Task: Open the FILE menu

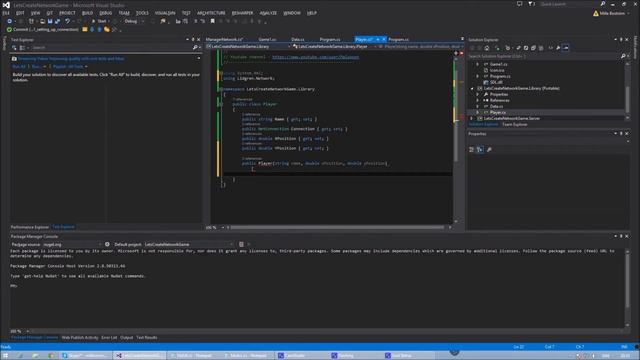Action: pyautogui.click(x=6, y=13)
